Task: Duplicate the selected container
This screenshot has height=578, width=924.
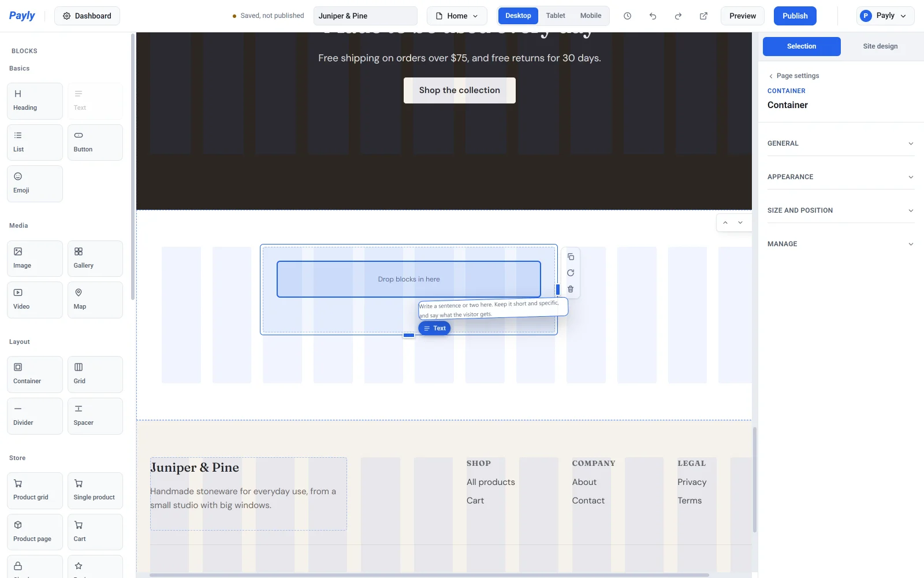Action: click(571, 257)
